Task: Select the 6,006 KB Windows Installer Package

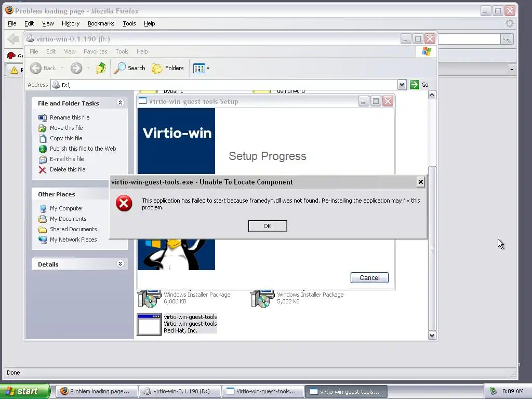Action: coord(183,298)
